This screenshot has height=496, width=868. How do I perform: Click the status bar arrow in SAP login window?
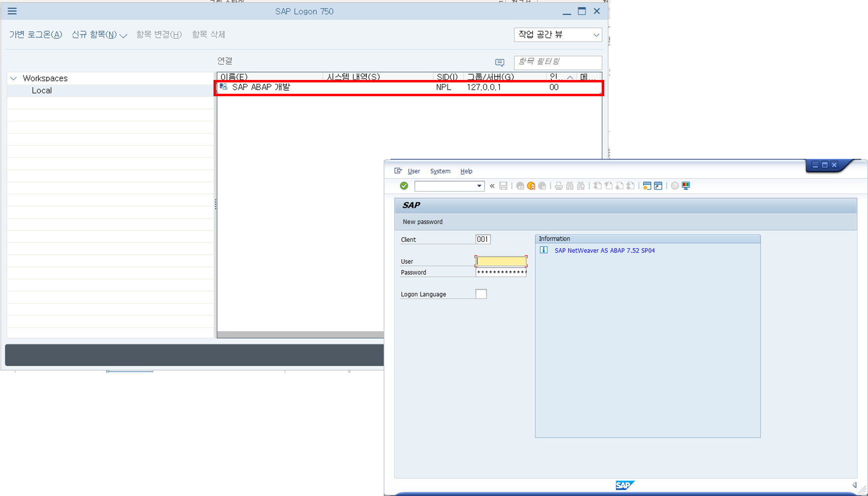click(855, 485)
